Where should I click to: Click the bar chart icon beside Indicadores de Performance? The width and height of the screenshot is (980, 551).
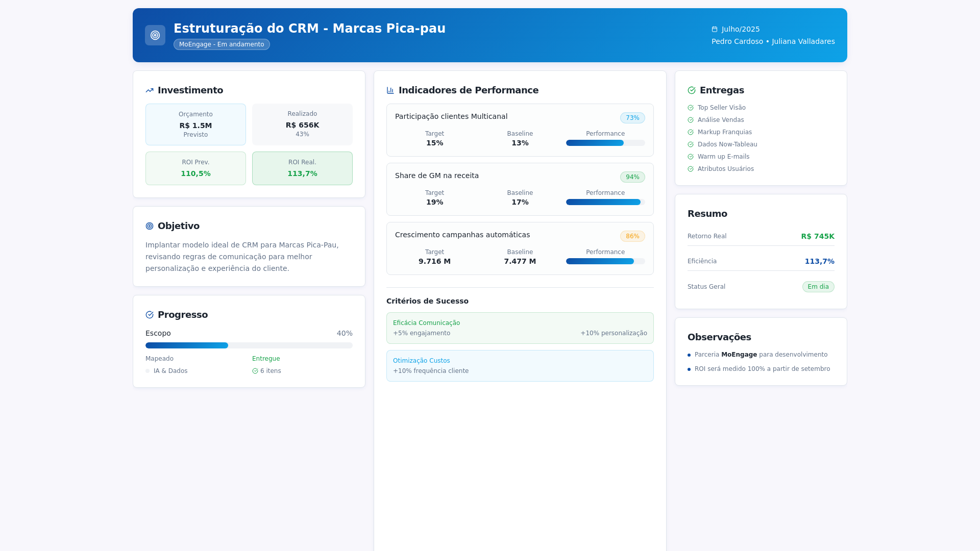coord(390,90)
